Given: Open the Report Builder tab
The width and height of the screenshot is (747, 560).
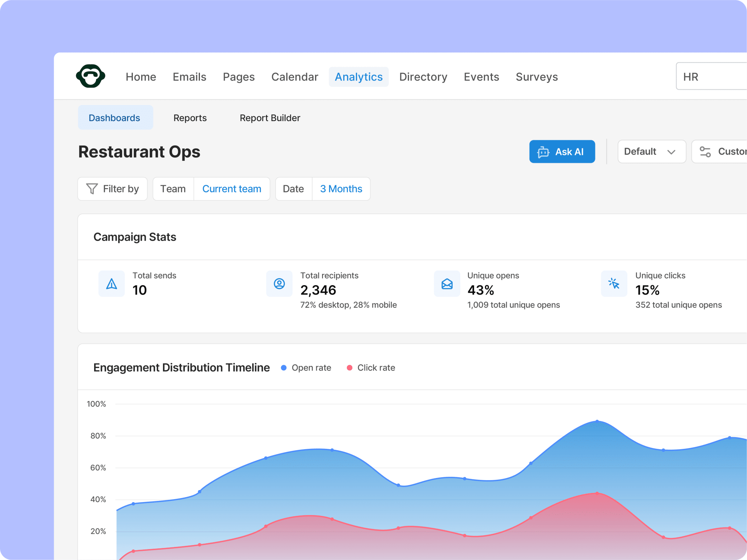Looking at the screenshot, I should (270, 118).
